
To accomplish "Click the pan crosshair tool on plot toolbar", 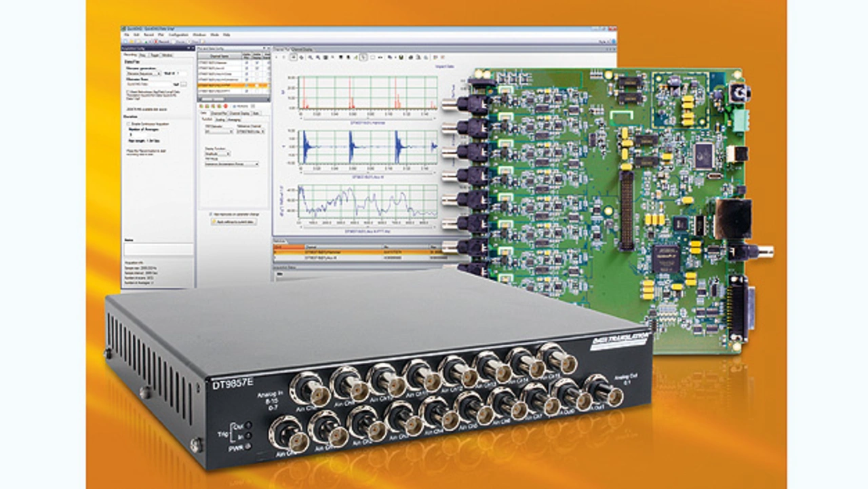I will (x=302, y=58).
